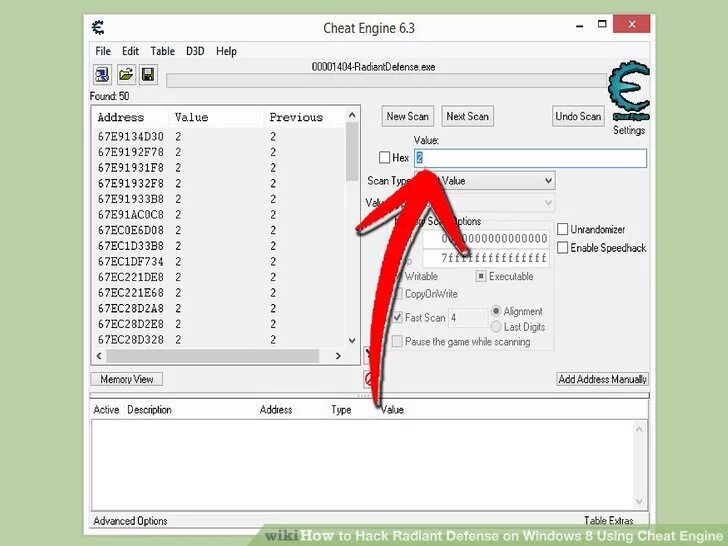This screenshot has width=728, height=546.
Task: Click the Next Scan button
Action: (x=468, y=117)
